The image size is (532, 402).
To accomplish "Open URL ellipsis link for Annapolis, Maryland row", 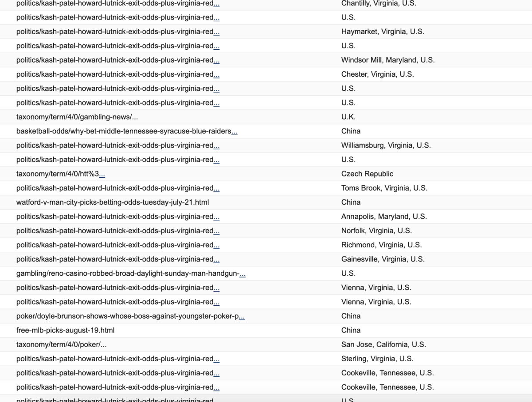I will coord(216,217).
